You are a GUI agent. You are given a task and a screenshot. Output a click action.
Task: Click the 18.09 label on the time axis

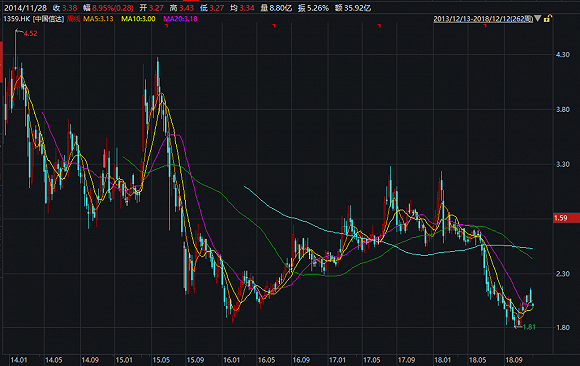coord(514,360)
